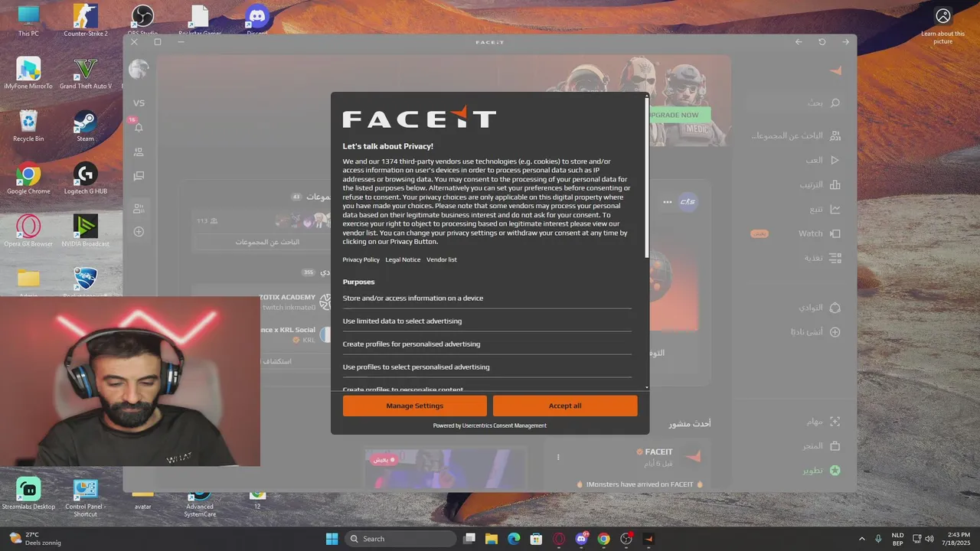Expand 'Store and/or access information on a device'
The width and height of the screenshot is (980, 551).
pos(487,298)
